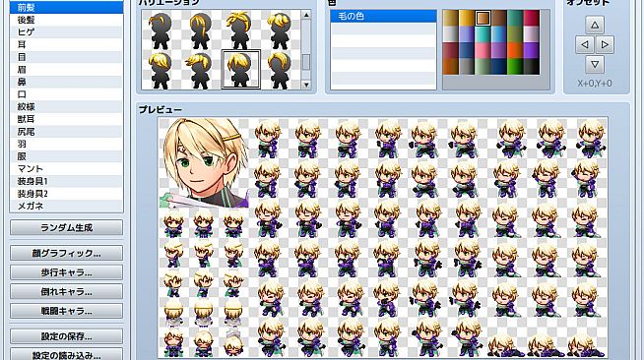Select 装身具1 in the parts list

[66, 181]
